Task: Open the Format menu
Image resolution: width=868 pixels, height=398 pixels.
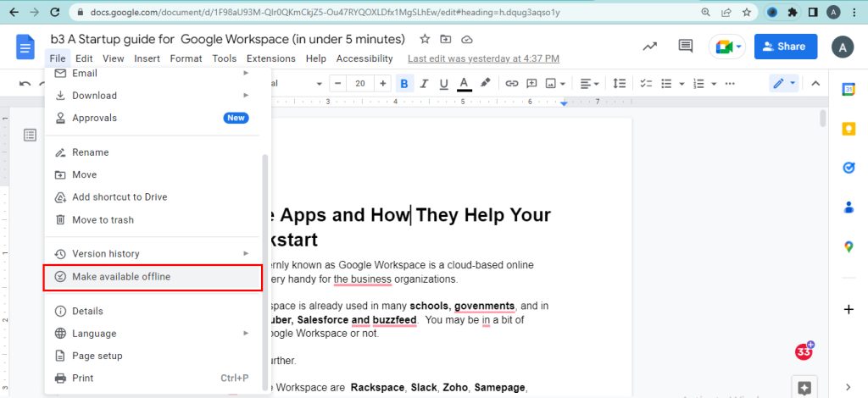Action: [x=186, y=58]
